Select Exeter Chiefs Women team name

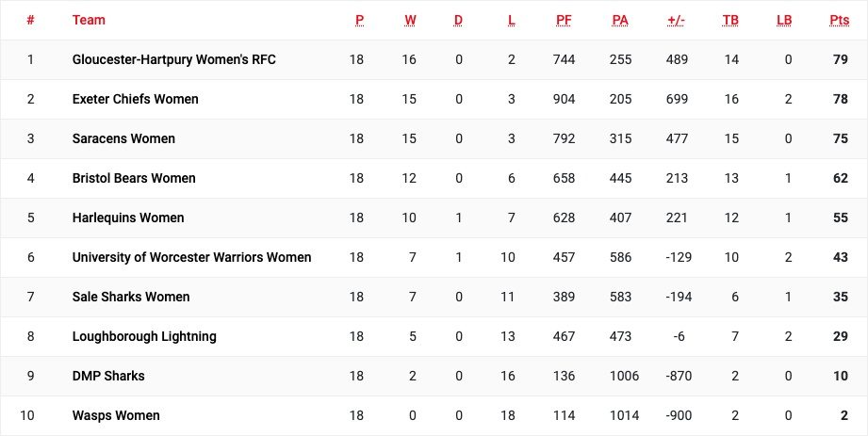135,99
